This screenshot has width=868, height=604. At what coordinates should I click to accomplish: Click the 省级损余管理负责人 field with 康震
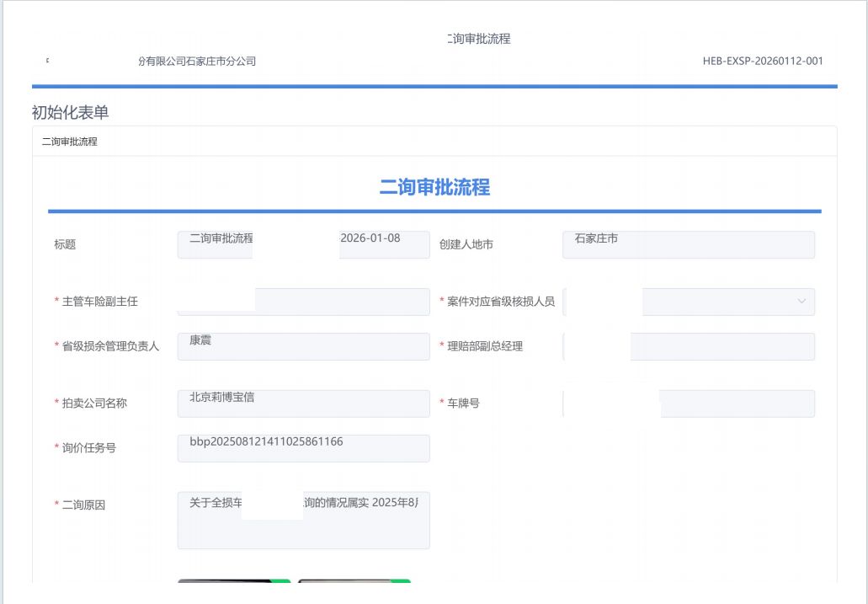[303, 346]
